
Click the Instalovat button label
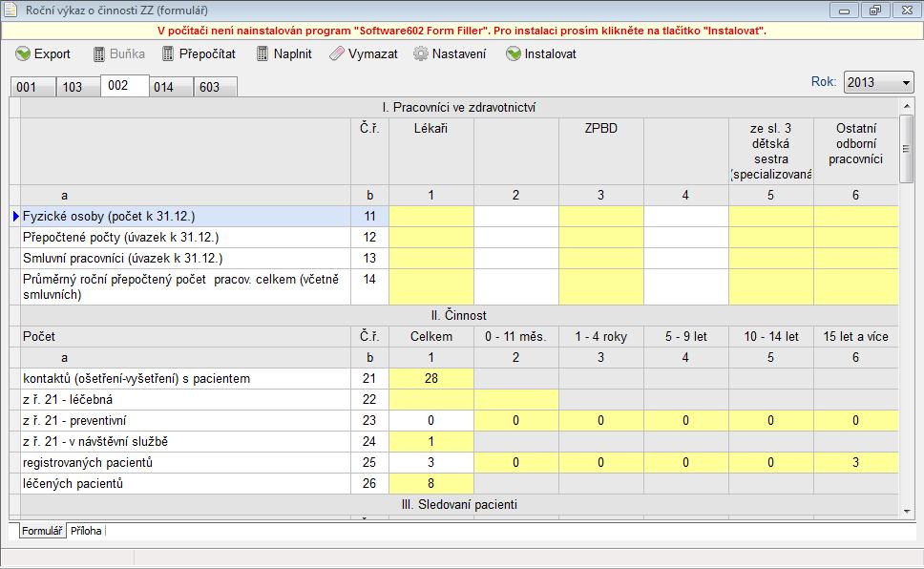tap(551, 53)
